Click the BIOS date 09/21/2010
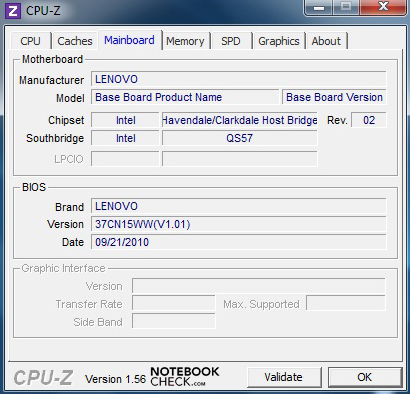410x394 pixels. click(239, 242)
